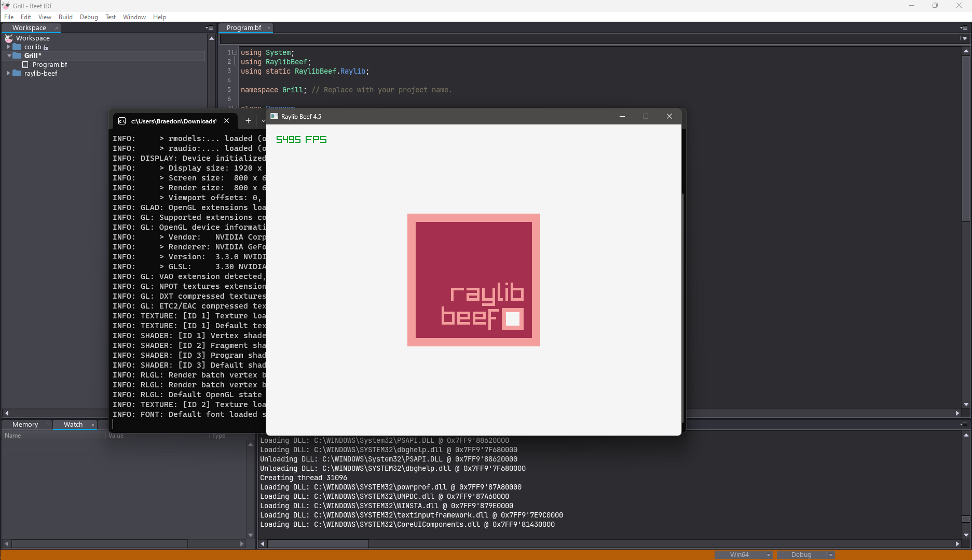Open the View menu
The height and width of the screenshot is (560, 972).
tap(45, 17)
